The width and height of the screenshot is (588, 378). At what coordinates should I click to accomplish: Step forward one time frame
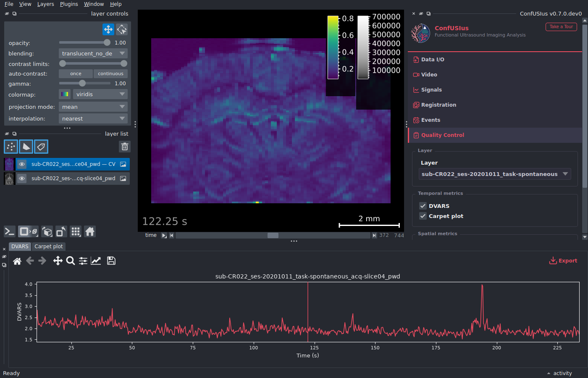click(374, 236)
